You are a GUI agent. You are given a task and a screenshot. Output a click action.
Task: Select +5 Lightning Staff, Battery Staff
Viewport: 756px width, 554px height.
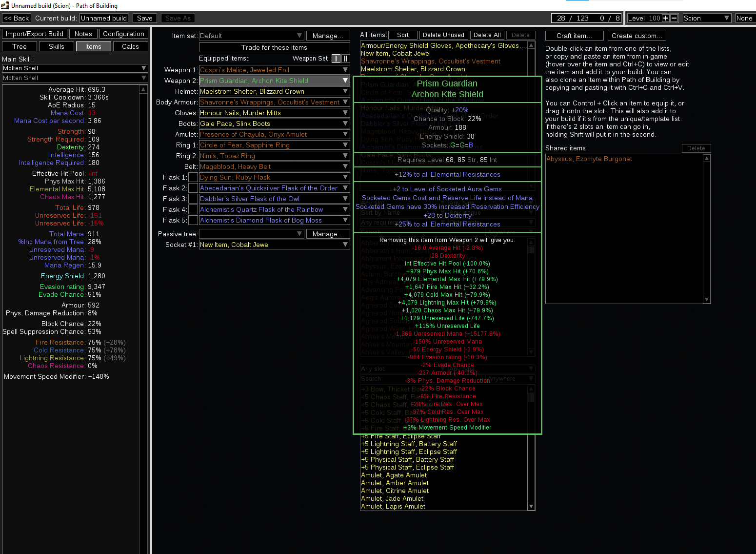(x=444, y=444)
